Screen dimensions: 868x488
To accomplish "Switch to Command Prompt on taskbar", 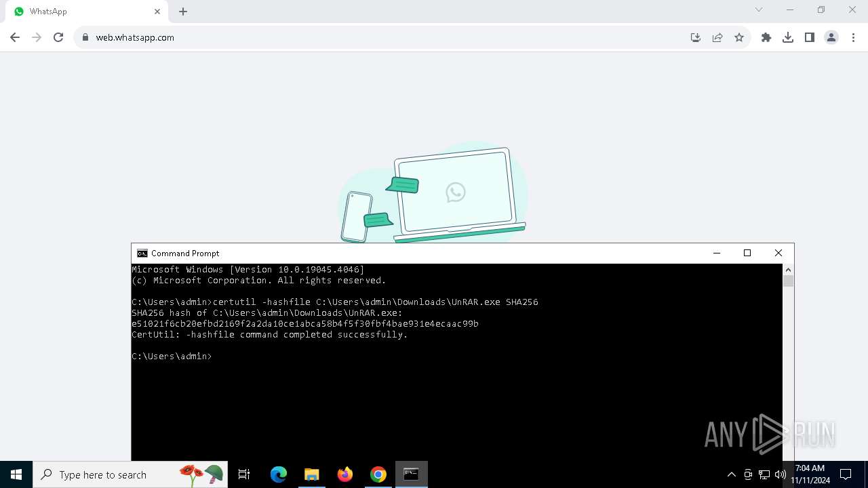I will [x=412, y=474].
